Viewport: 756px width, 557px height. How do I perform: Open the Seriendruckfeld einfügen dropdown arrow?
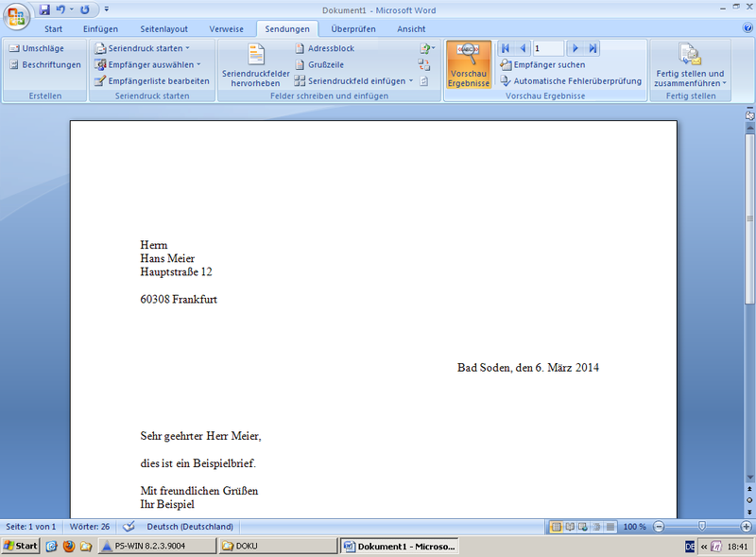411,81
